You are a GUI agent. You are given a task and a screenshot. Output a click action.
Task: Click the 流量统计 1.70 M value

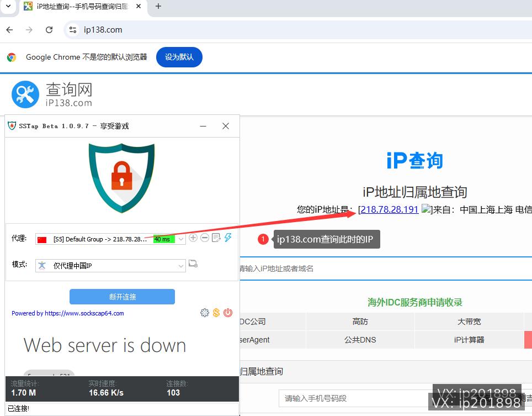point(23,393)
